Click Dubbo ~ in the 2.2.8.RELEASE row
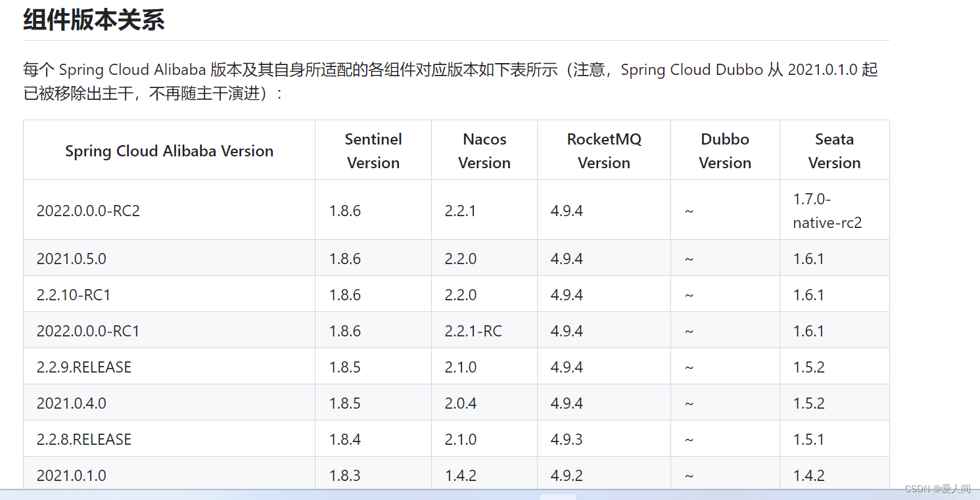This screenshot has width=980, height=500. coord(725,439)
